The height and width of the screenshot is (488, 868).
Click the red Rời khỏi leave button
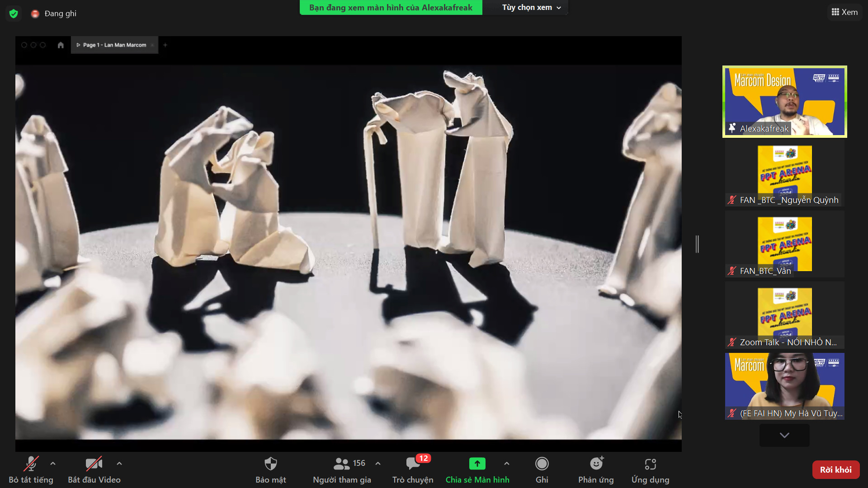point(836,469)
